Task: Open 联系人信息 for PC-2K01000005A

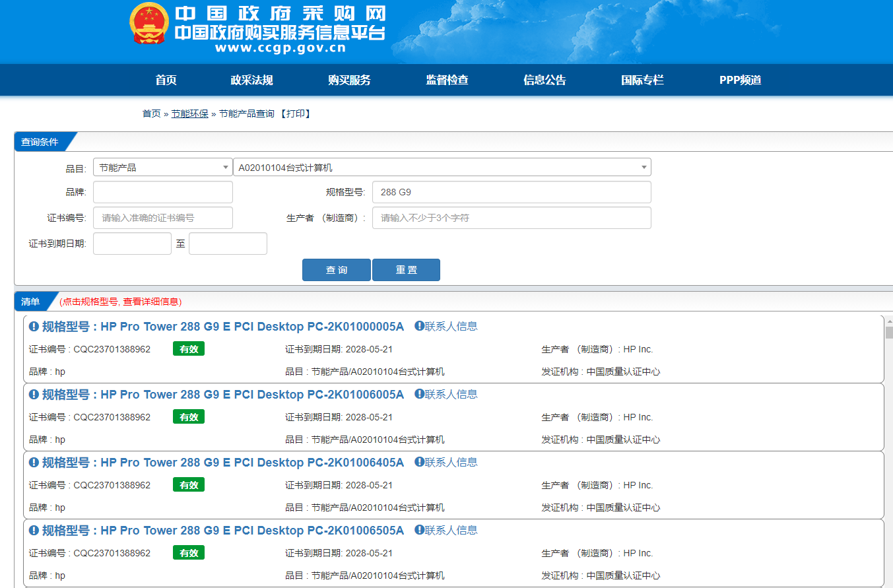Action: [x=451, y=326]
